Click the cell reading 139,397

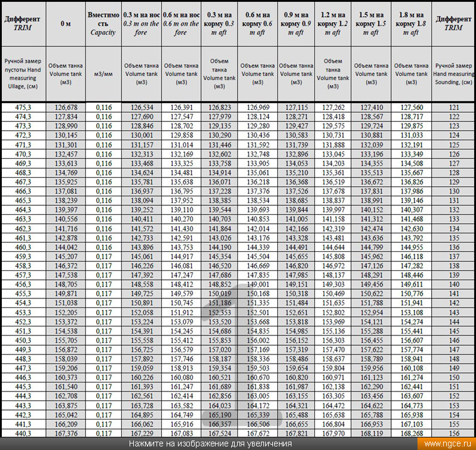pos(66,210)
